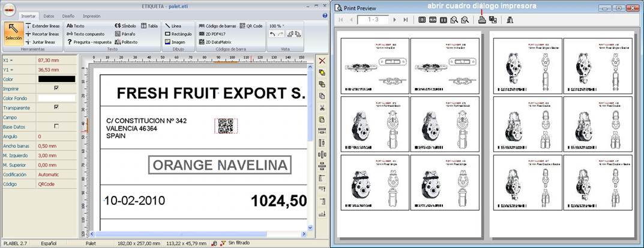Open the 100 % zoom dropdown

[x=277, y=26]
